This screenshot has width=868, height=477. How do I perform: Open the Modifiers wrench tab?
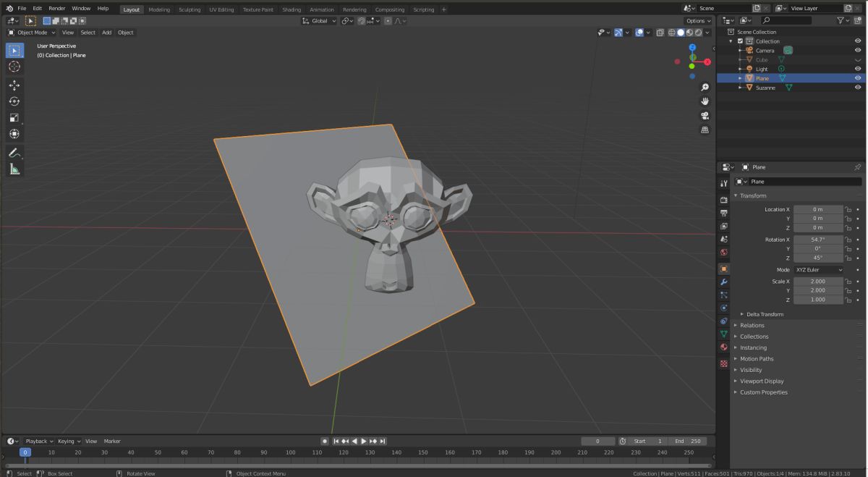[x=723, y=282]
